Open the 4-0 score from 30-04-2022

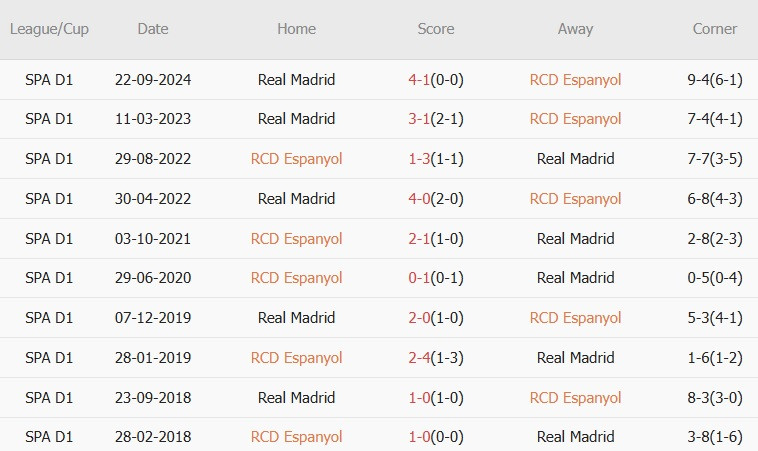[x=419, y=199]
